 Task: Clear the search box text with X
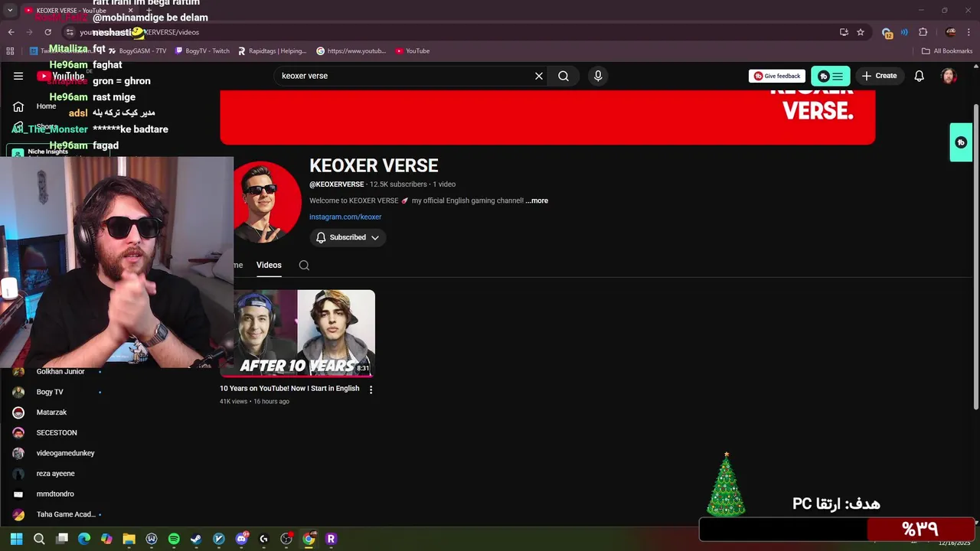tap(539, 76)
